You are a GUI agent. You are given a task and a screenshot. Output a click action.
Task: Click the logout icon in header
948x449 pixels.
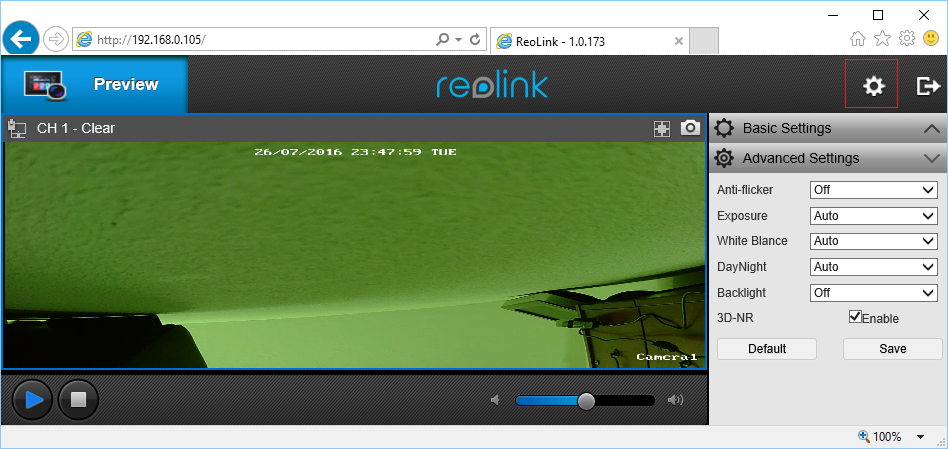point(928,86)
